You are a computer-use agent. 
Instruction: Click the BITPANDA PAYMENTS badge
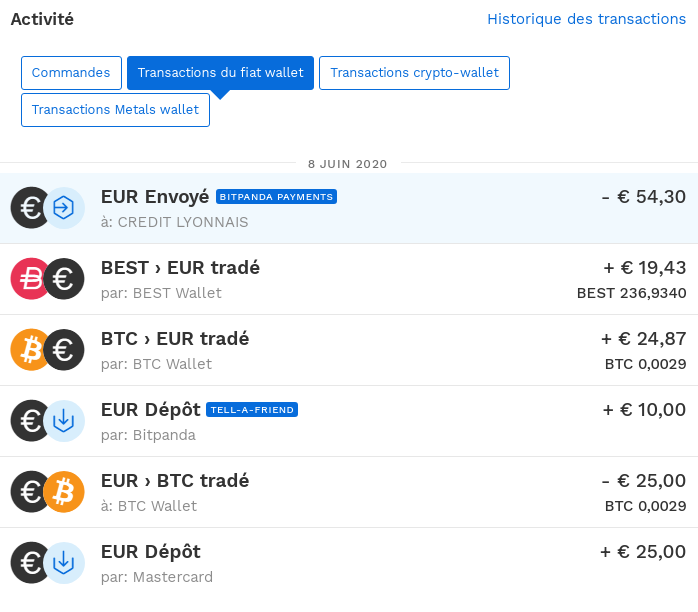276,197
